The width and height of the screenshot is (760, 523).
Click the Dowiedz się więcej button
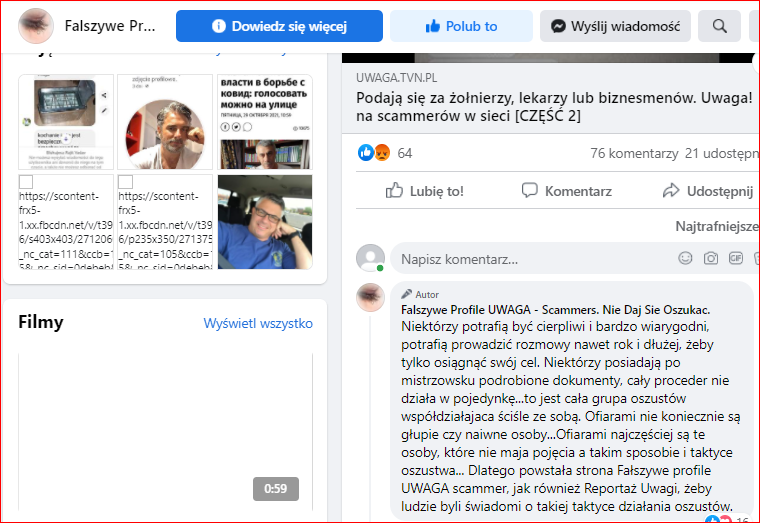coord(279,26)
